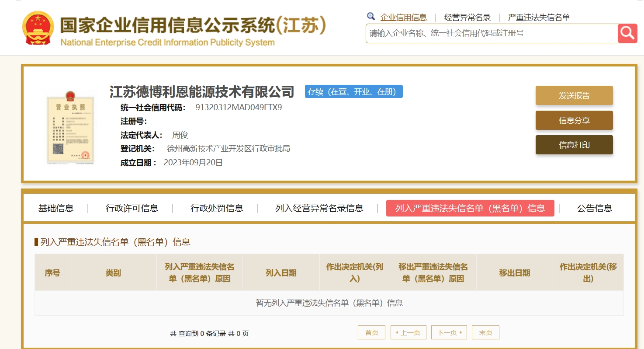Click the 存续(在营、开业、在册) status badge
The image size is (644, 349).
pyautogui.click(x=354, y=92)
